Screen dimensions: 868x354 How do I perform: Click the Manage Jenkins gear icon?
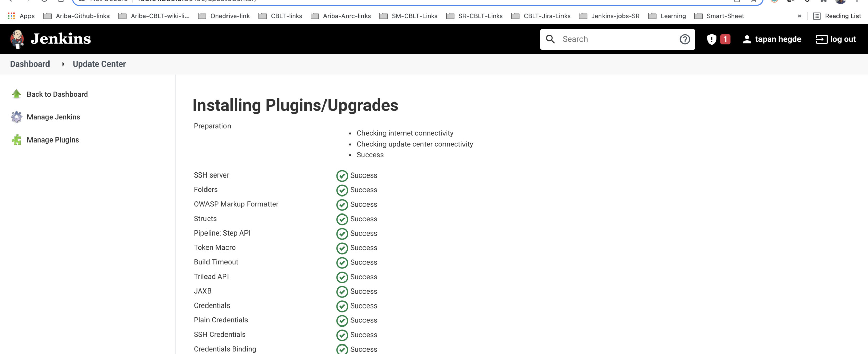(x=16, y=117)
